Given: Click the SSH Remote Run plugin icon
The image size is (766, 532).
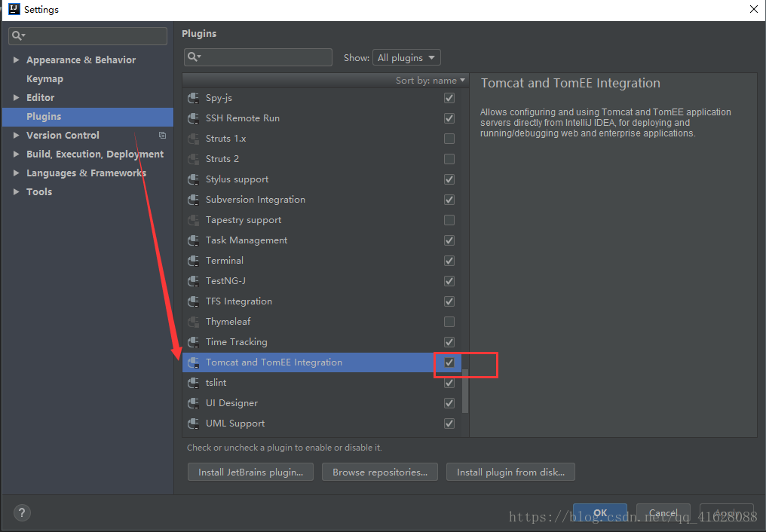Looking at the screenshot, I should [x=194, y=118].
